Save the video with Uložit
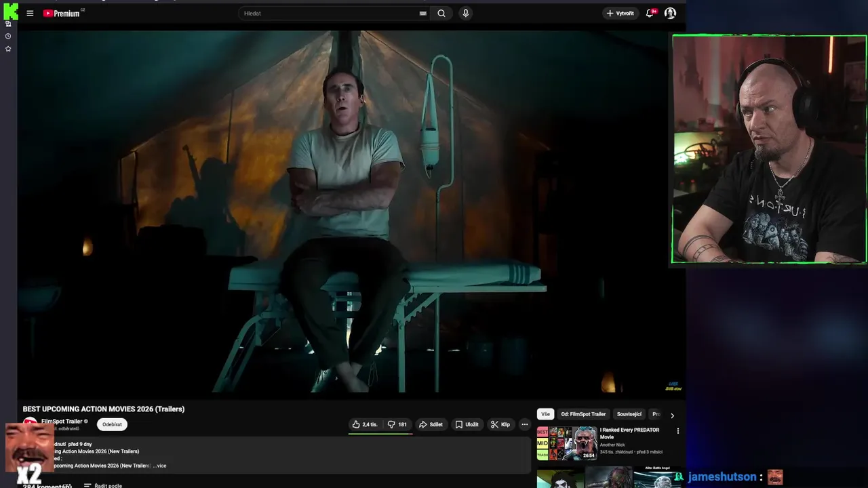 click(467, 424)
